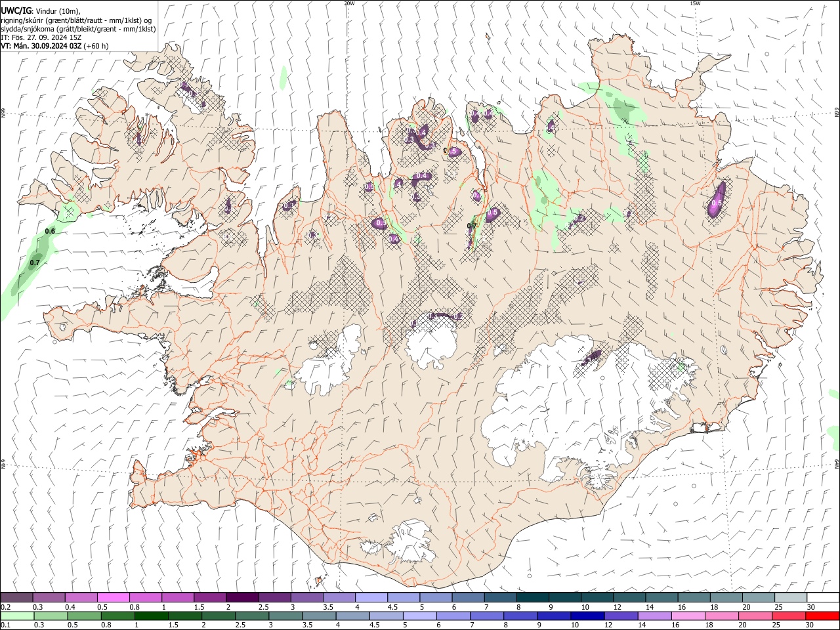Click the '4.5' label under the upper scale

click(x=392, y=607)
